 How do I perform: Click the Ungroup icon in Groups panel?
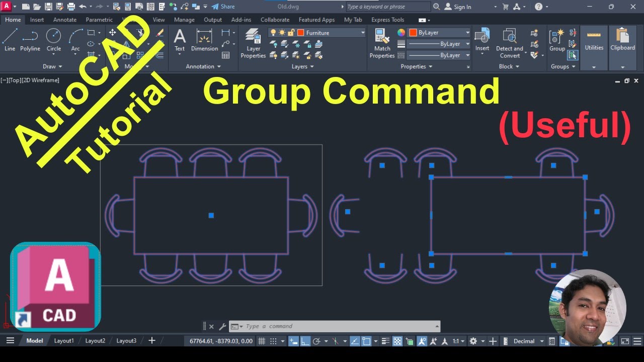[x=573, y=33]
